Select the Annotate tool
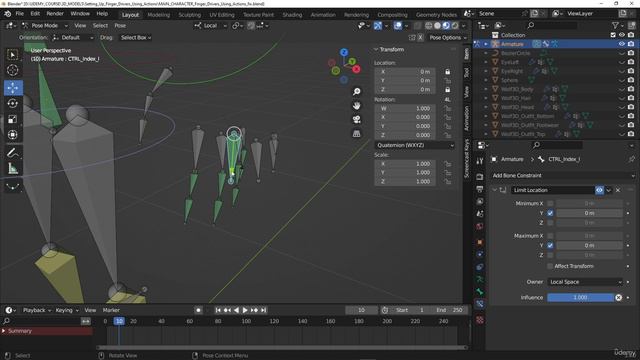 [x=13, y=153]
